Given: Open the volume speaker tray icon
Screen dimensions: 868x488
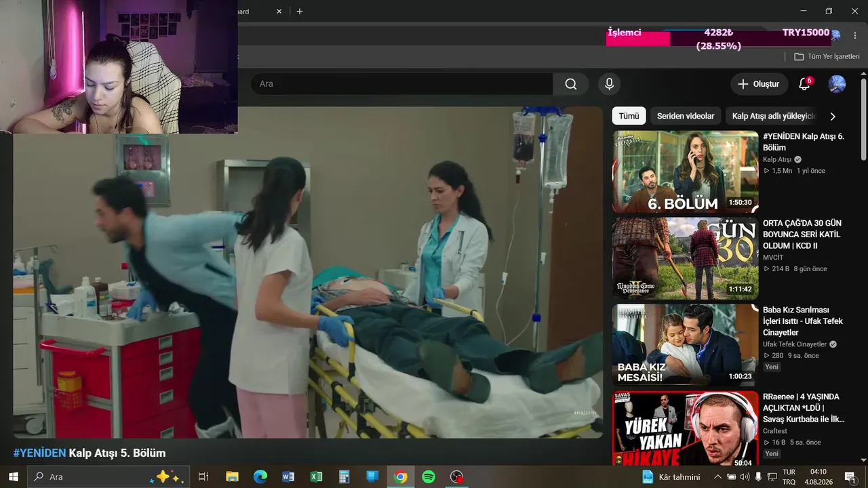Looking at the screenshot, I should (x=745, y=476).
